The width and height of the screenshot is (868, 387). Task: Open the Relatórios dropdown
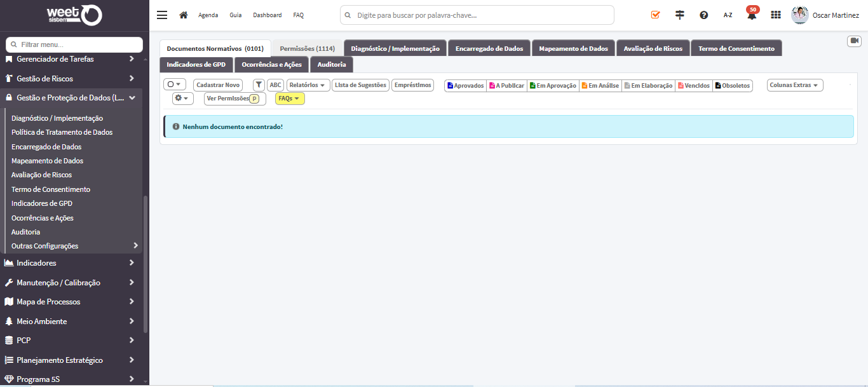point(308,85)
